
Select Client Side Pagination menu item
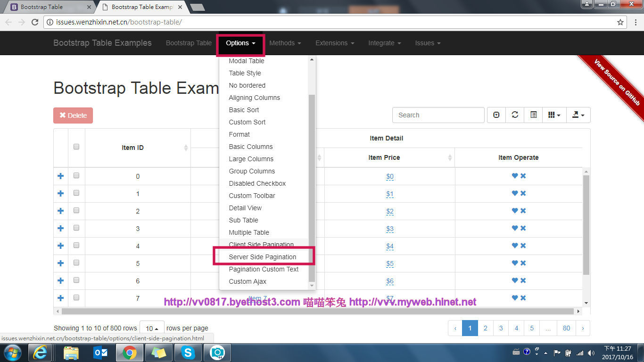(261, 245)
